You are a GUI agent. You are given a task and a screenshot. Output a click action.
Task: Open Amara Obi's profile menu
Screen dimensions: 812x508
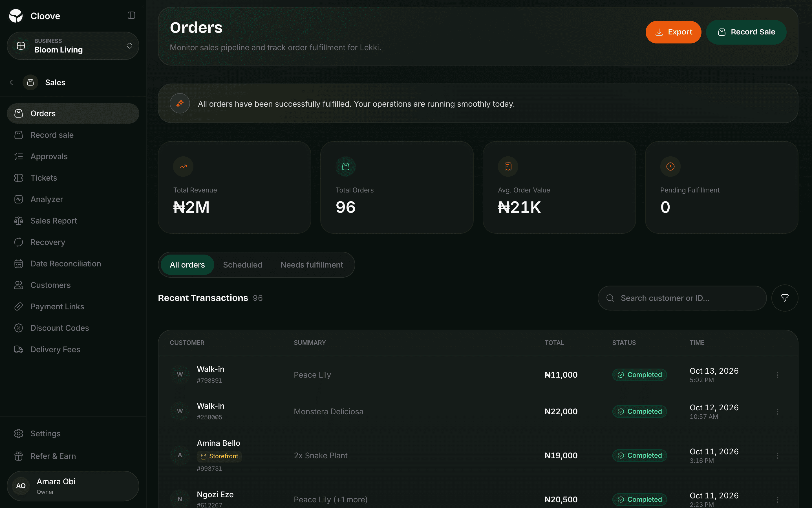pos(73,486)
